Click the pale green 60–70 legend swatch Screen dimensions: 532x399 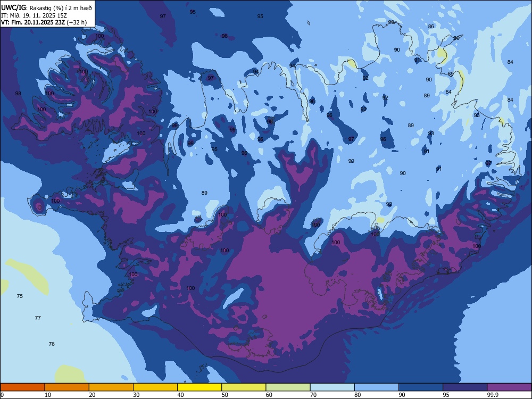coord(288,387)
